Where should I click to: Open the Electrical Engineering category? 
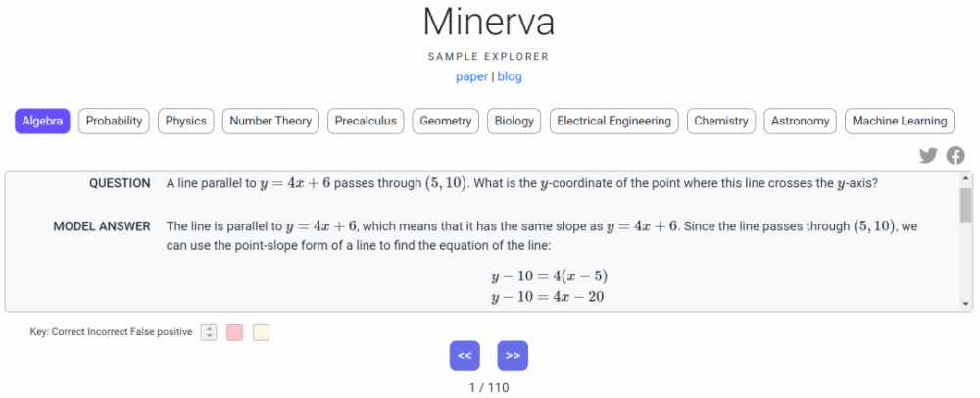[x=613, y=122]
